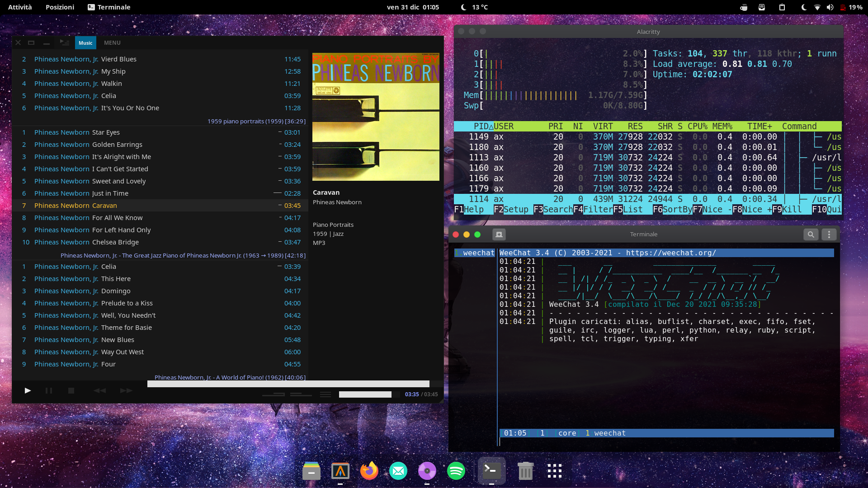The width and height of the screenshot is (868, 488).
Task: Click Attività in the top bar
Action: (x=20, y=7)
